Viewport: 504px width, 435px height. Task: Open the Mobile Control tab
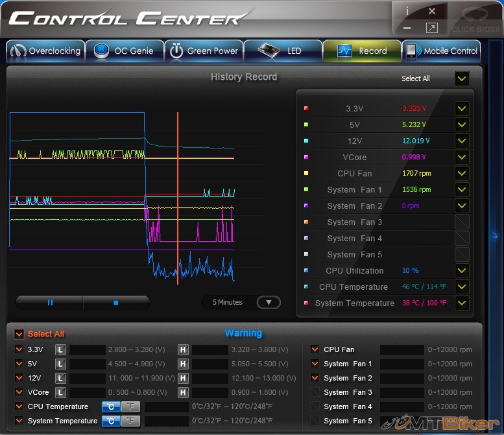(x=442, y=51)
